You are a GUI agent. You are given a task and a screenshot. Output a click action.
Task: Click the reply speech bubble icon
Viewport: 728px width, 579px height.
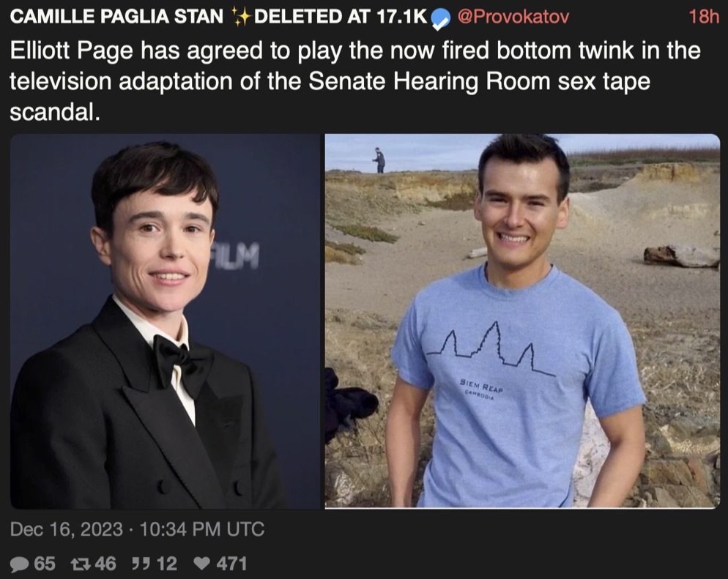point(20,564)
